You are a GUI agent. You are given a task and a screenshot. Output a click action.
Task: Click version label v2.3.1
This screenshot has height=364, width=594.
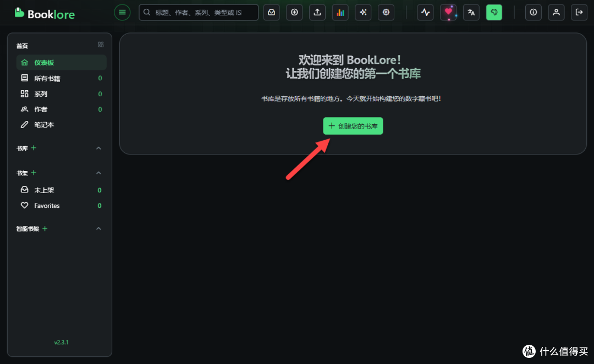tap(62, 342)
